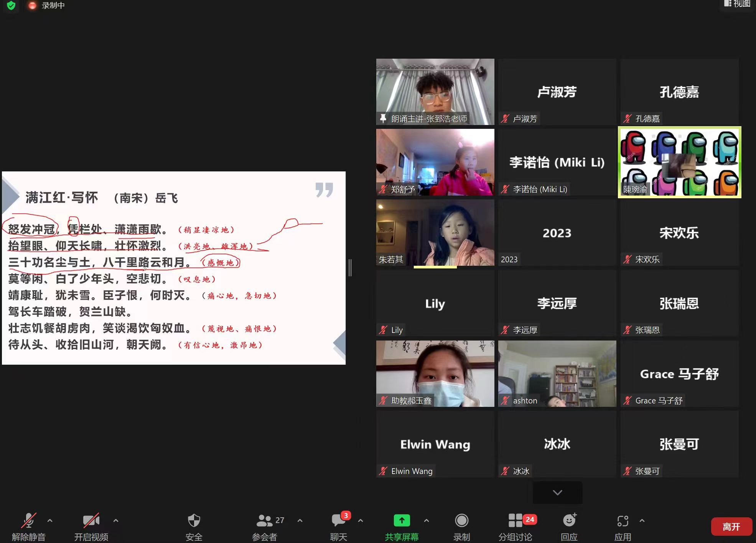The image size is (756, 543).
Task: Open the Participants panel icon
Action: [x=265, y=521]
